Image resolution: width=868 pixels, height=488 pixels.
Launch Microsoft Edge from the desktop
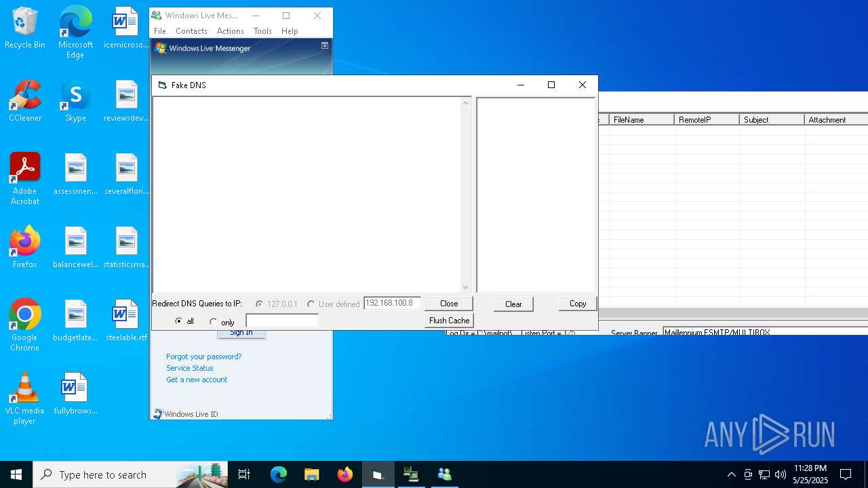tap(75, 32)
